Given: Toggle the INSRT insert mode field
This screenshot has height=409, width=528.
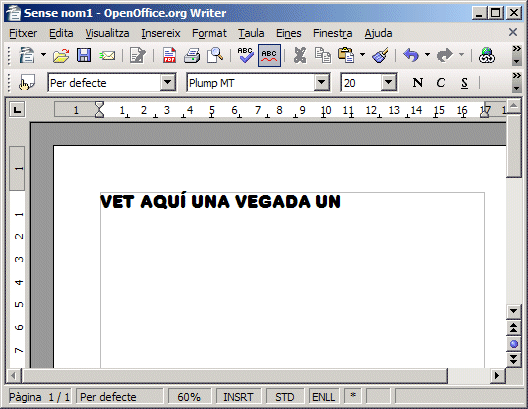Looking at the screenshot, I should (x=238, y=397).
